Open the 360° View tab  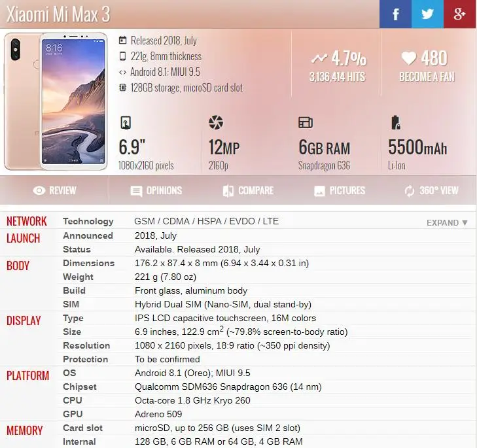click(431, 191)
